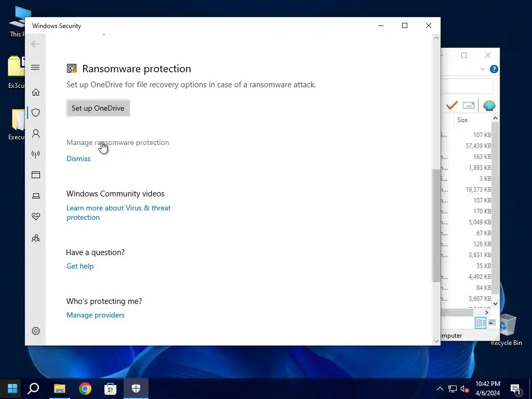Open Account protection person icon
532x399 pixels.
[x=36, y=134]
